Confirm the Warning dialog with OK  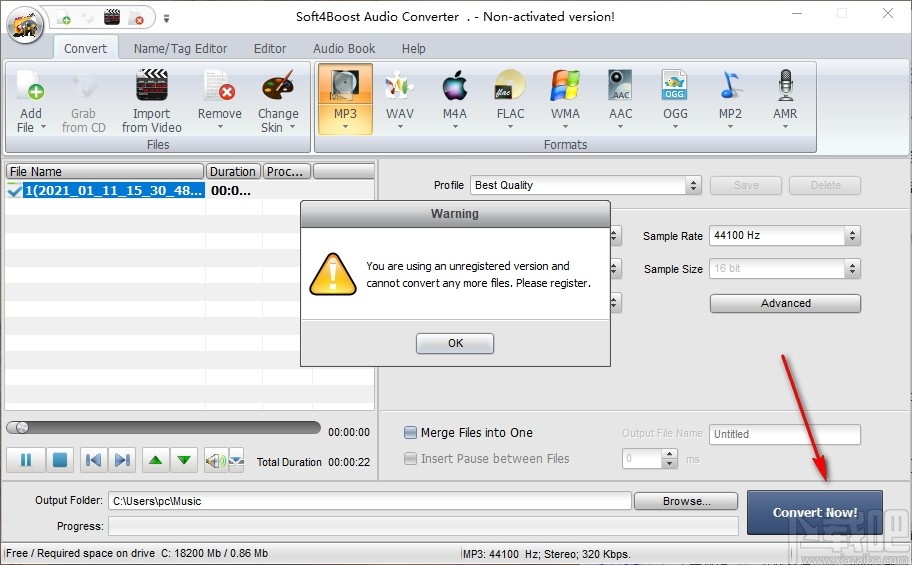(x=455, y=343)
